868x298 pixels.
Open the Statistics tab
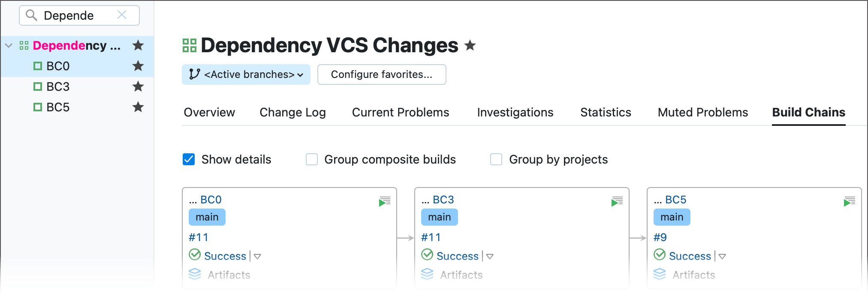pyautogui.click(x=606, y=112)
